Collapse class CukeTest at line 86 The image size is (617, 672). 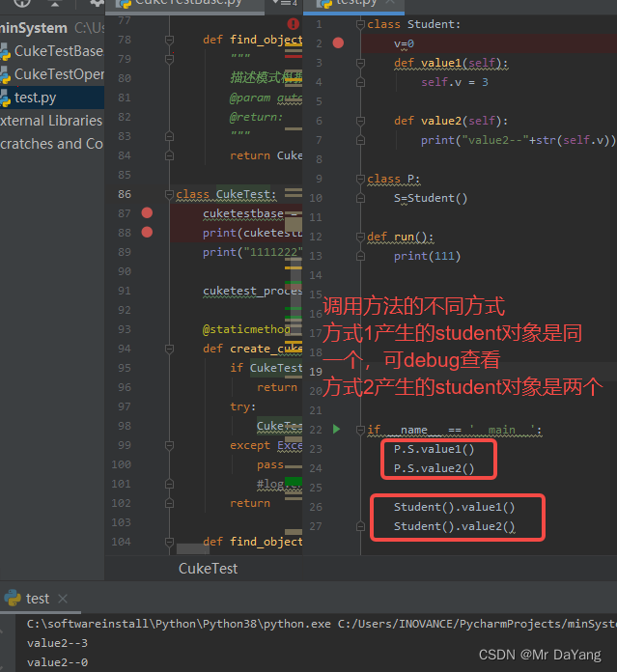(x=169, y=195)
